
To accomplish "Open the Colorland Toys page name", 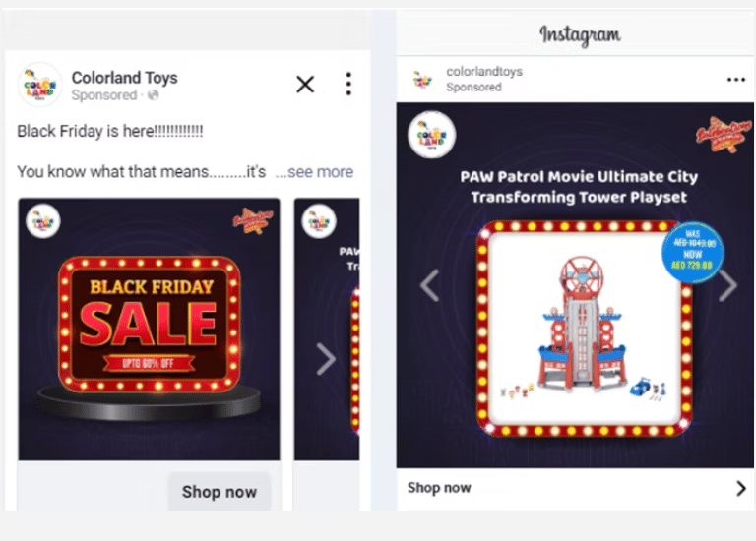I will (x=124, y=78).
